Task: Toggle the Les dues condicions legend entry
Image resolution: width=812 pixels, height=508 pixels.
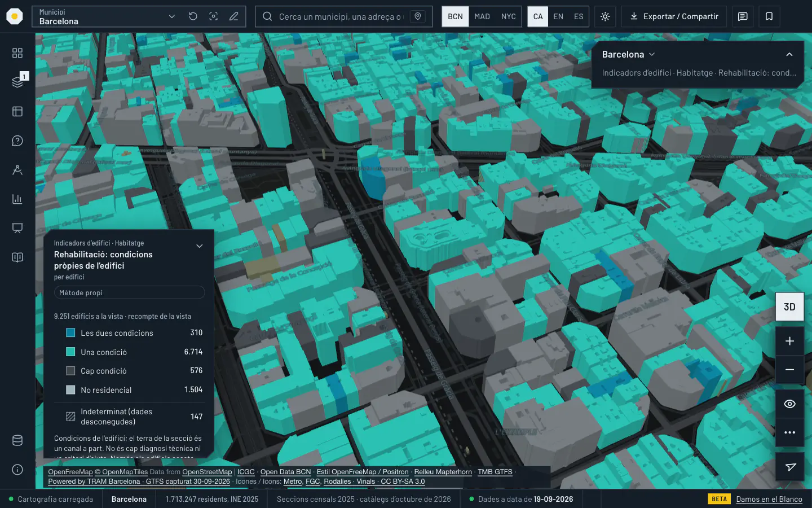Action: point(129,333)
